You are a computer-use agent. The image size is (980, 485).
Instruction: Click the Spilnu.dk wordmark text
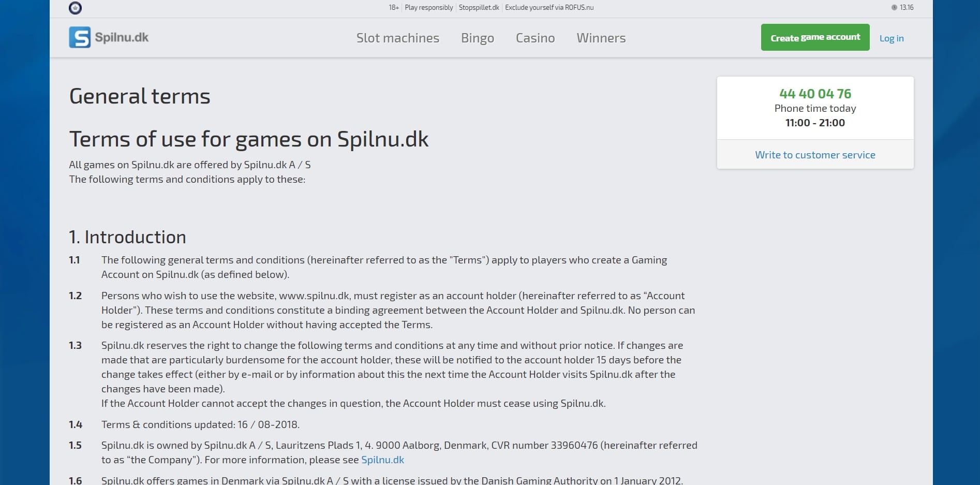coord(122,37)
